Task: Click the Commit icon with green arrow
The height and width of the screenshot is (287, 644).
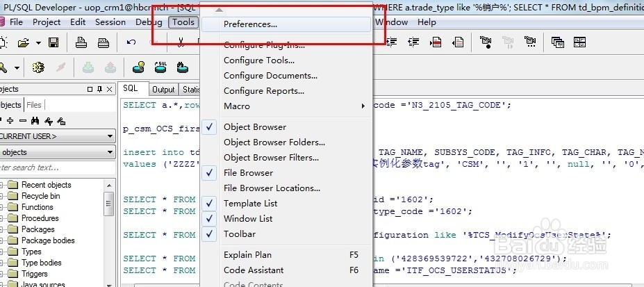Action: [88, 67]
